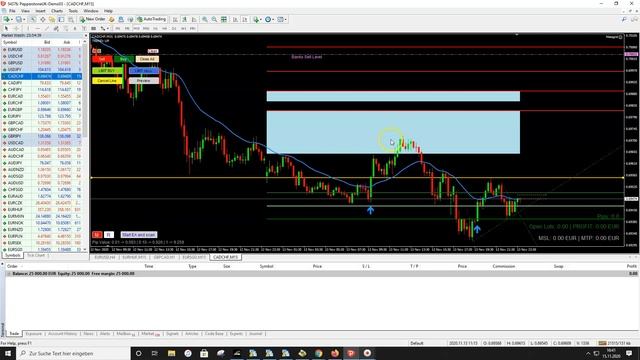Open Firefox from the taskbar
Image resolution: width=640 pixels, height=360 pixels.
(335, 353)
